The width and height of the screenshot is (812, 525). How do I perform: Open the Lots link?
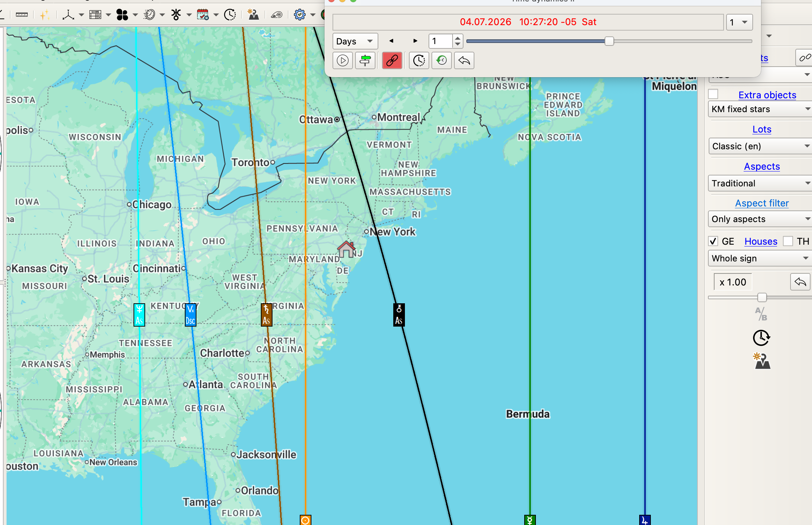tap(762, 129)
